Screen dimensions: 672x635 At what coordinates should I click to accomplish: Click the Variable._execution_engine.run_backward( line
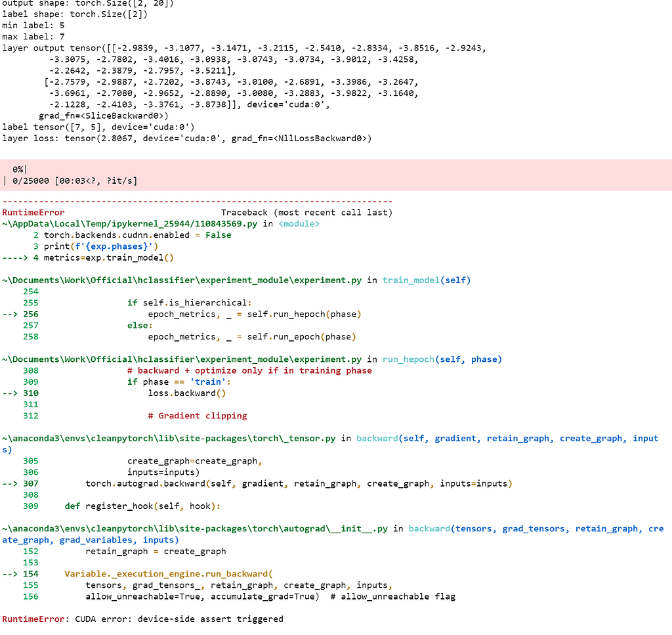pos(168,574)
